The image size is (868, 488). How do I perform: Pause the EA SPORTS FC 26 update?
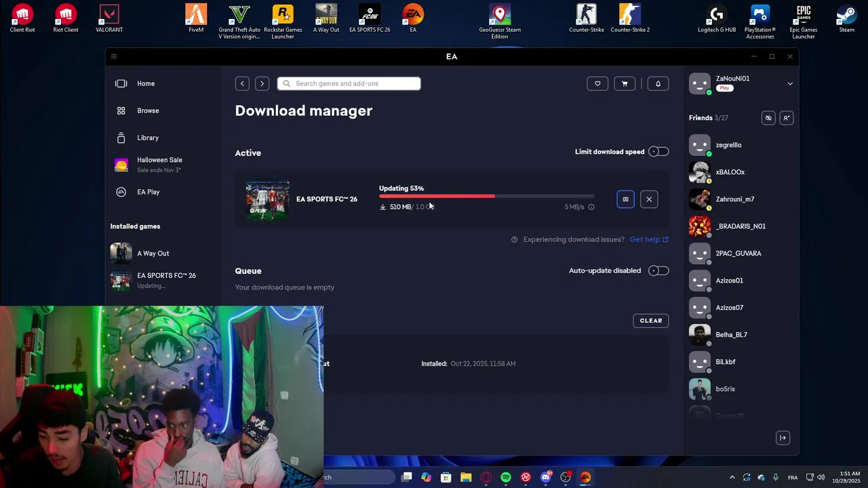click(625, 199)
